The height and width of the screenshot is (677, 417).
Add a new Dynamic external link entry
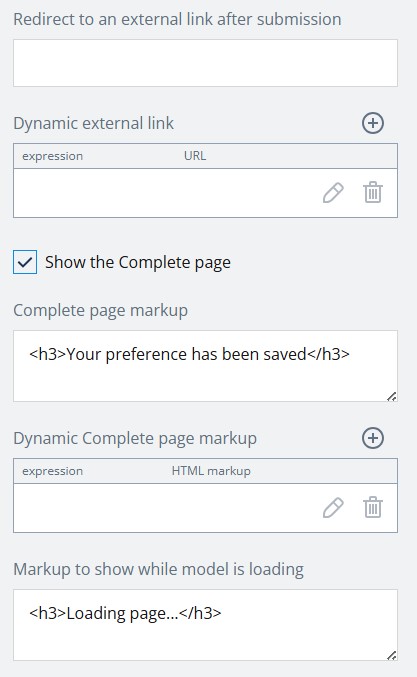pyautogui.click(x=373, y=123)
